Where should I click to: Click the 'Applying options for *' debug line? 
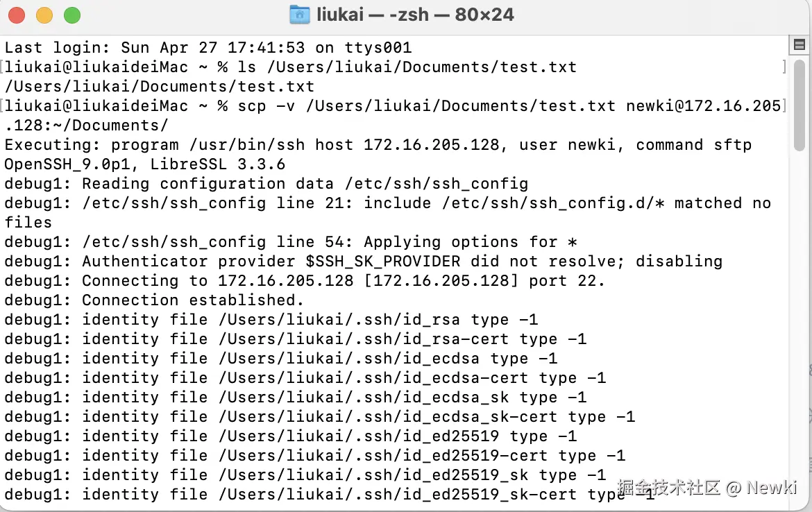point(291,241)
